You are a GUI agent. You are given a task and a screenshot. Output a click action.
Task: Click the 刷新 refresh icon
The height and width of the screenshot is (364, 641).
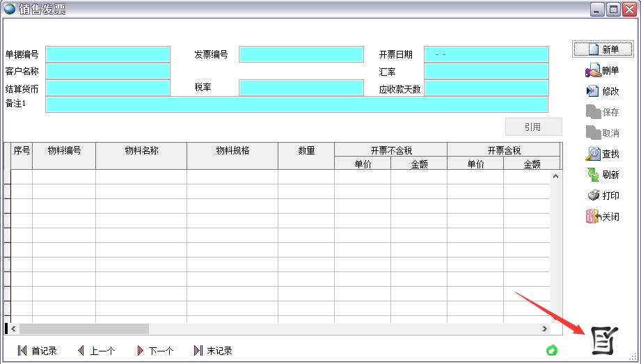point(593,175)
